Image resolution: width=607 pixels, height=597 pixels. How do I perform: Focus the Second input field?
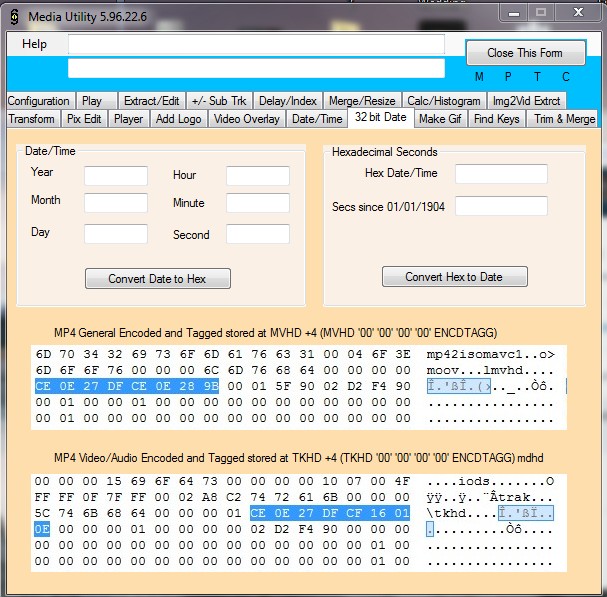258,234
